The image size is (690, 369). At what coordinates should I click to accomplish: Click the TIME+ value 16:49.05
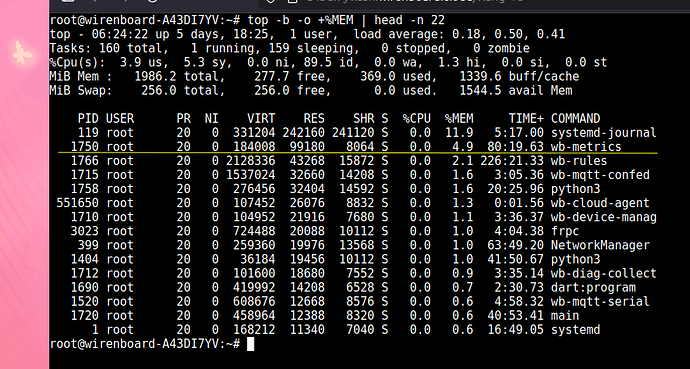point(516,330)
